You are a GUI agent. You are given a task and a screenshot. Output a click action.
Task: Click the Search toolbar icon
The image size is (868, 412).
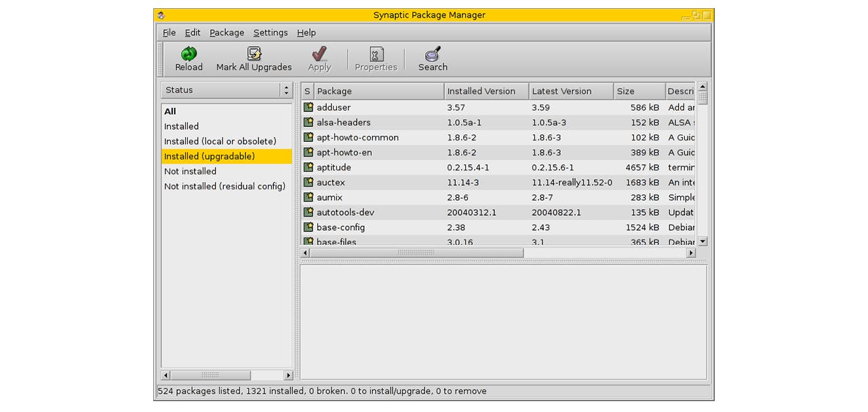tap(433, 54)
